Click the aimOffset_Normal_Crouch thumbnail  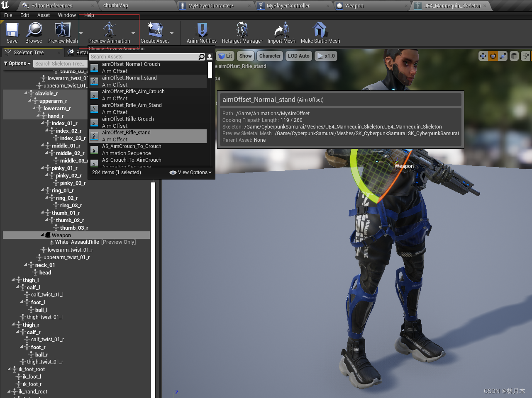[94, 68]
